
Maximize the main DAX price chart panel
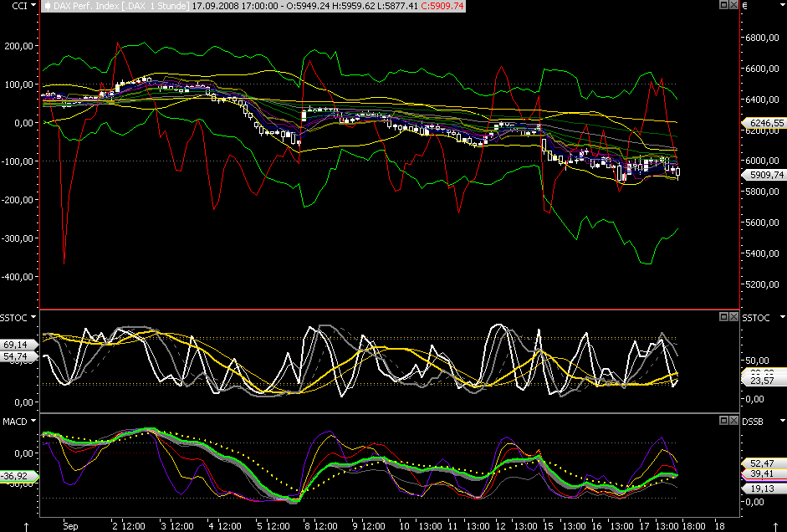point(723,6)
